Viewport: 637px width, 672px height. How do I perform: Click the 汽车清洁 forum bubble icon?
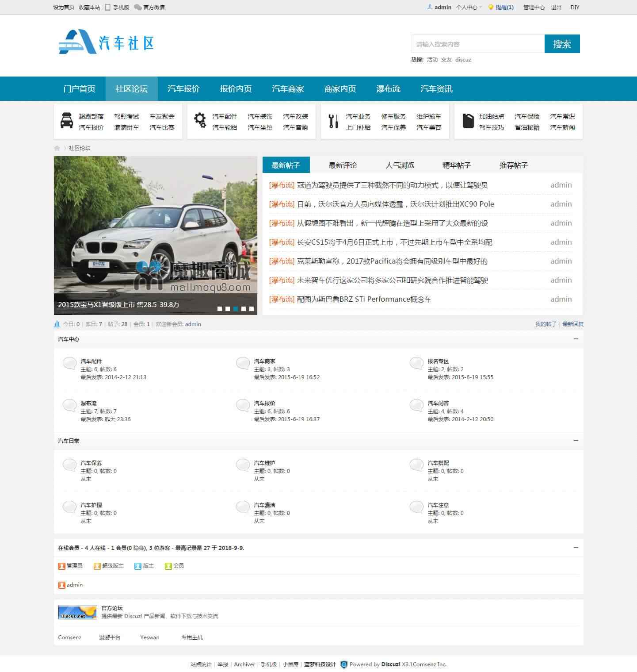pyautogui.click(x=243, y=507)
